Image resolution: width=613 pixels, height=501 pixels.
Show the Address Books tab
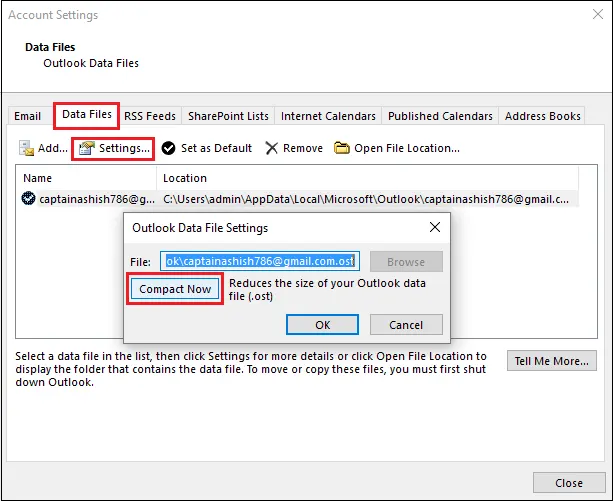542,116
